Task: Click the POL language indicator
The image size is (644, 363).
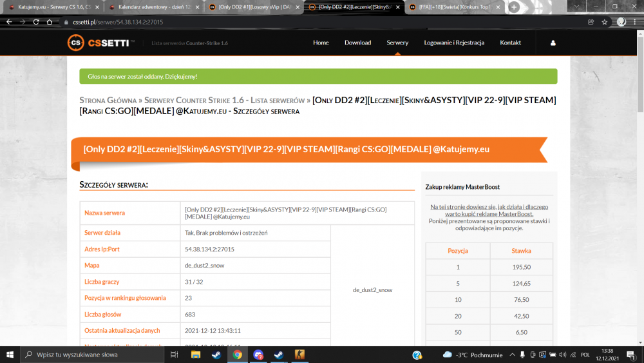Action: point(585,355)
